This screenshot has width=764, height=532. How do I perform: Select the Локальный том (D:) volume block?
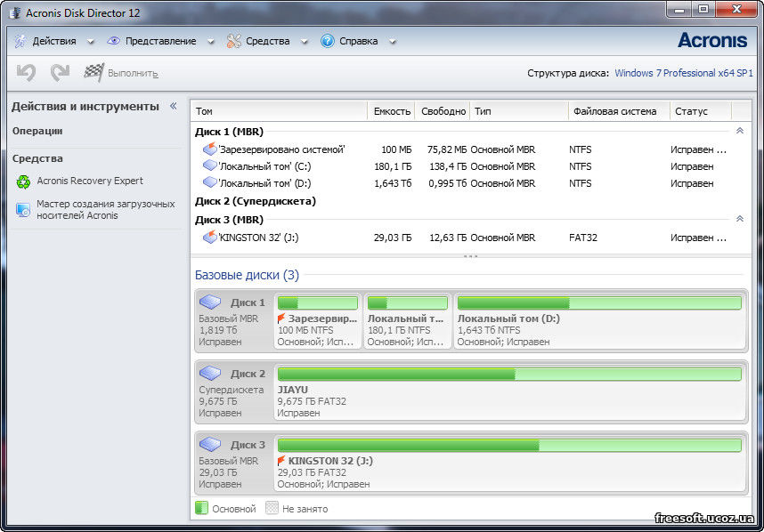click(599, 321)
